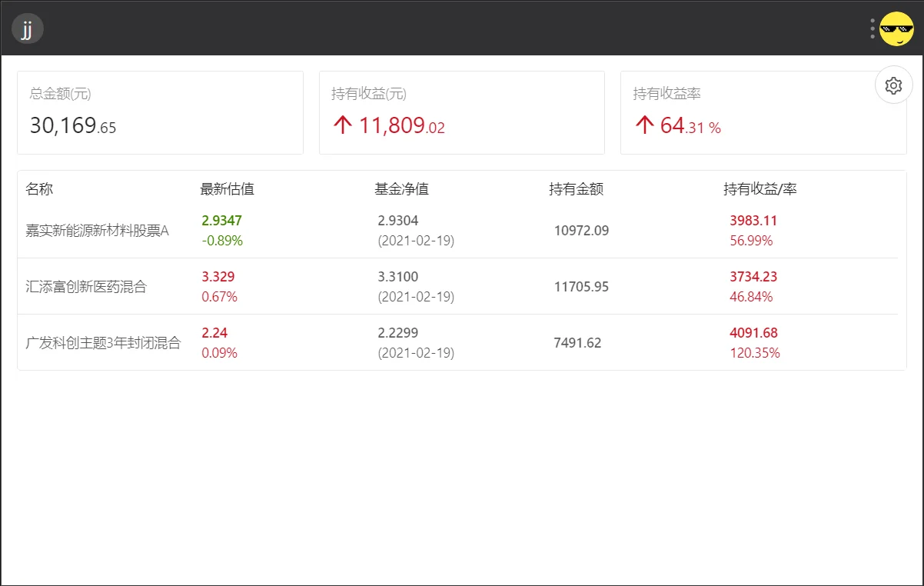Click the red up arrow before 64.31 %
The width and height of the screenshot is (924, 586).
644,125
